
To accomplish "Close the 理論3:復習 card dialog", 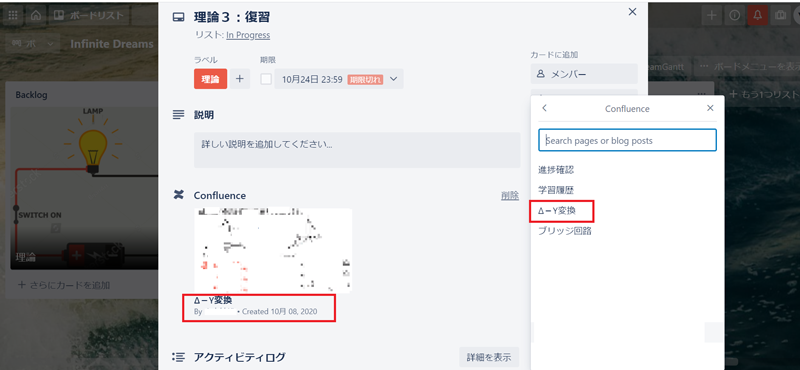I will click(x=632, y=12).
